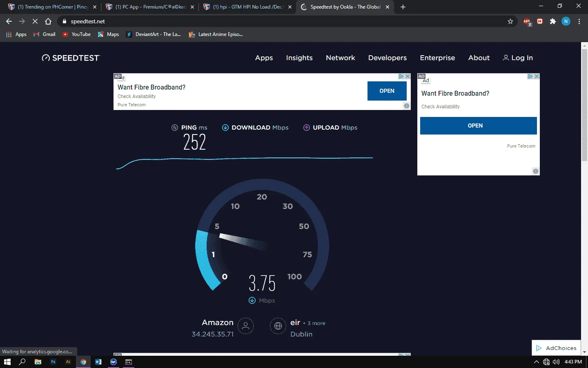
Task: Click the 4:43 PM taskbar clock
Action: point(573,362)
